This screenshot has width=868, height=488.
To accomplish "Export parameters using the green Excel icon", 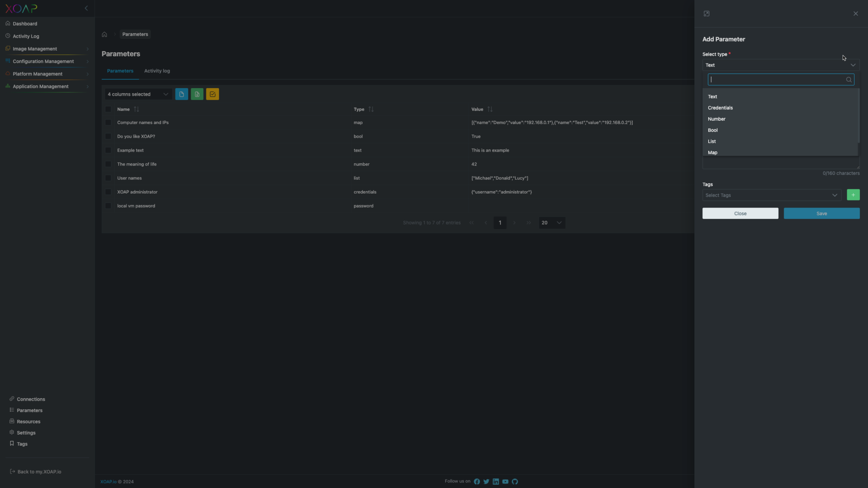I will point(197,94).
